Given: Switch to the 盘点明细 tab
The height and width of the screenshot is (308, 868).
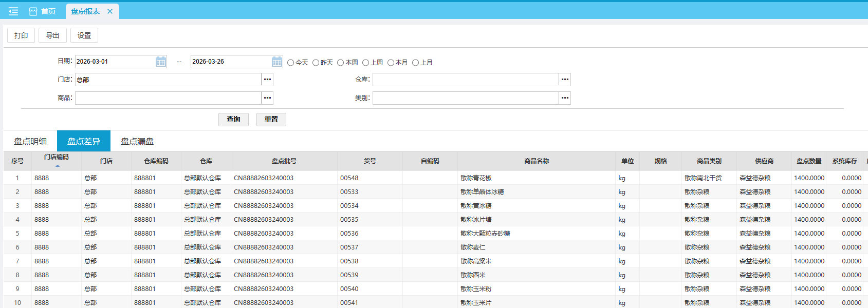Looking at the screenshot, I should click(30, 141).
